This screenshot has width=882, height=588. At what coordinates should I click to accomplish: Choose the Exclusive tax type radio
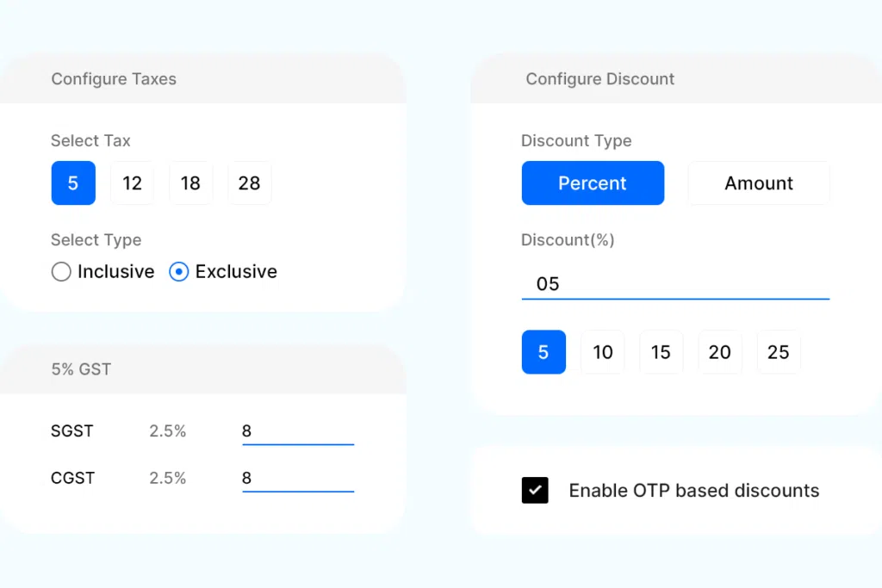(x=179, y=272)
